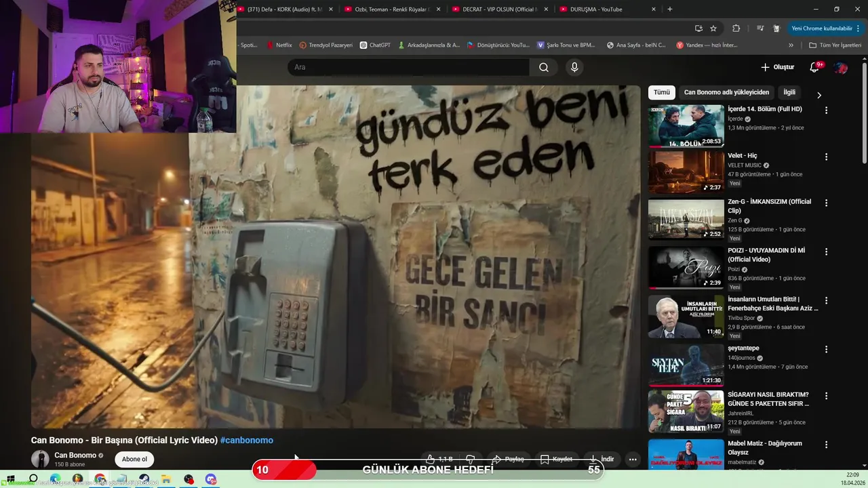Close the DURUŞMA - YouTube tab

click(x=654, y=9)
